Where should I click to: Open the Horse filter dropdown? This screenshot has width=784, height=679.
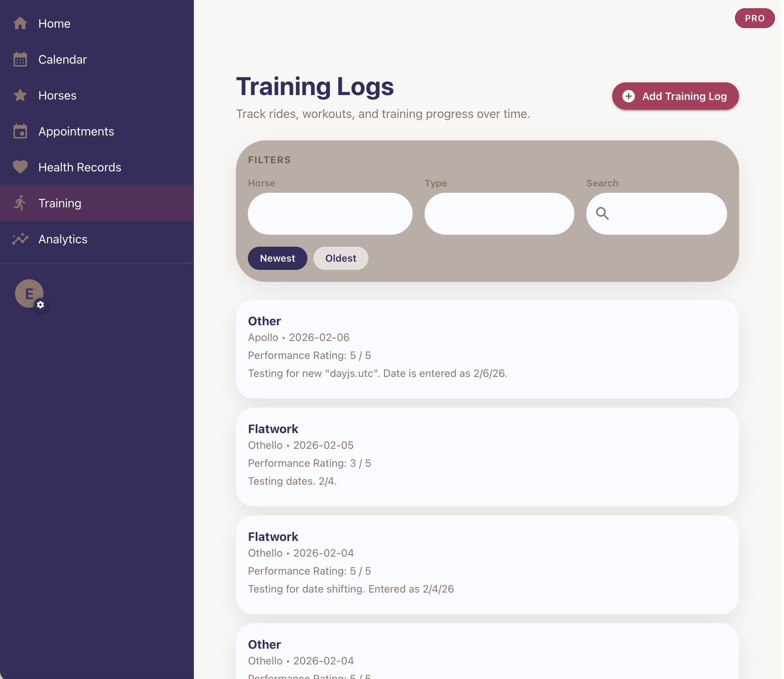point(331,214)
